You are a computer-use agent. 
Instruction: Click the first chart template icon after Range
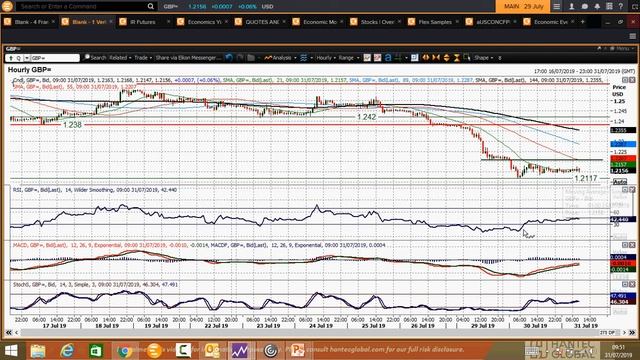pos(367,58)
